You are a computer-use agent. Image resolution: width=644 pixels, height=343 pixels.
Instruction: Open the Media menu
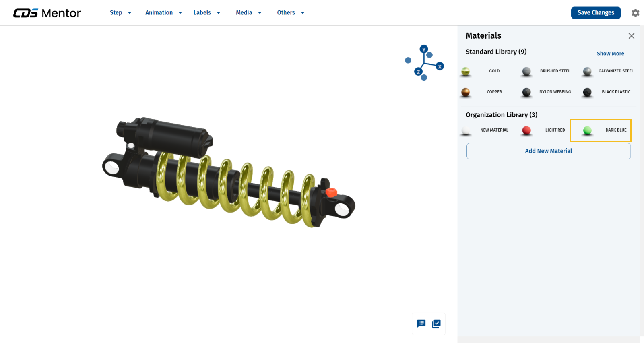pos(248,13)
